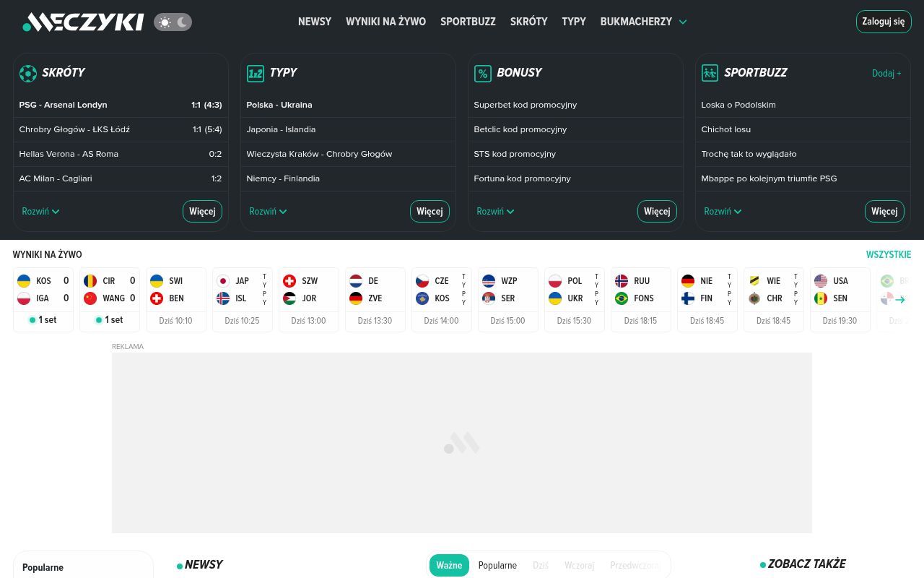Open the Newsy menu item
924x578 pixels.
pyautogui.click(x=315, y=22)
